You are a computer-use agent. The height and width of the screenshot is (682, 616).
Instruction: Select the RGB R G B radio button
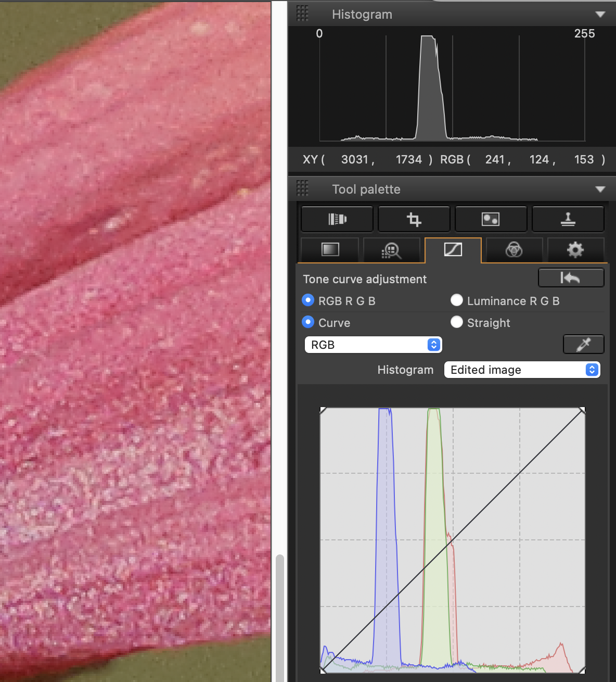pos(308,300)
